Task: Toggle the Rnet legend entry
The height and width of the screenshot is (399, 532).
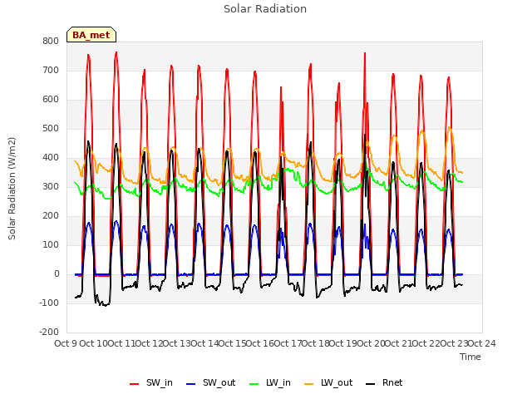Action: pyautogui.click(x=384, y=383)
